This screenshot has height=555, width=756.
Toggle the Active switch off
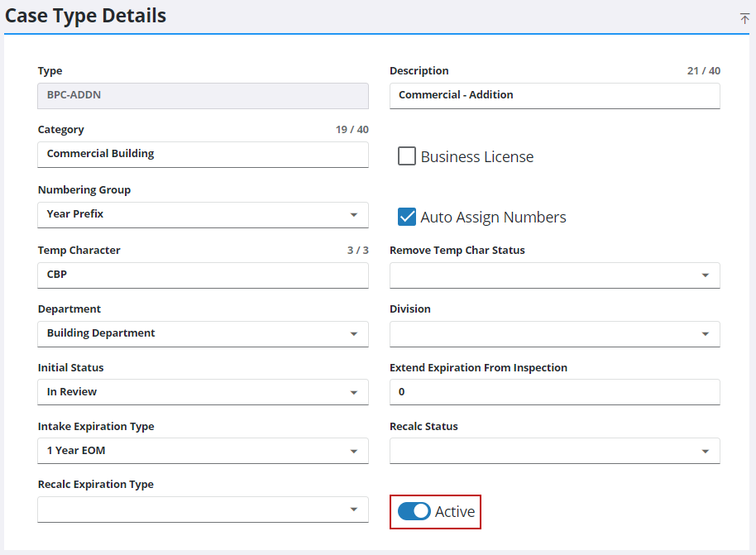414,511
